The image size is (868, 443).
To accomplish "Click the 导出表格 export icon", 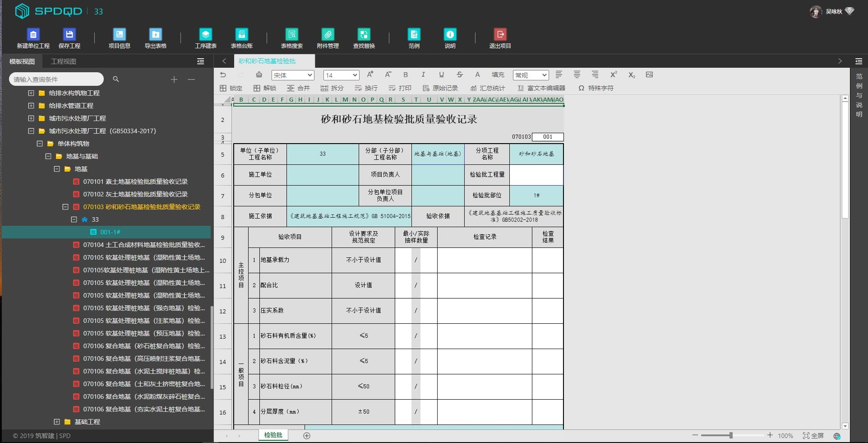I will coord(155,34).
